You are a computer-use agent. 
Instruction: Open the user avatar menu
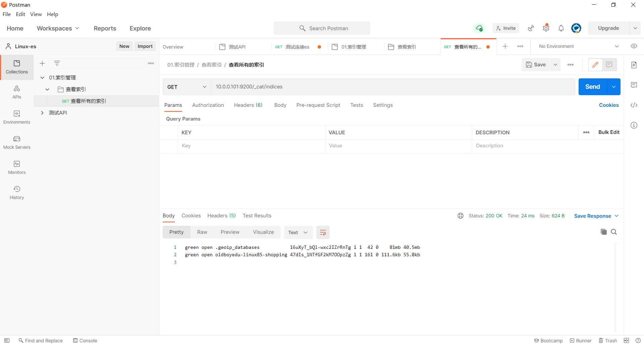click(576, 28)
